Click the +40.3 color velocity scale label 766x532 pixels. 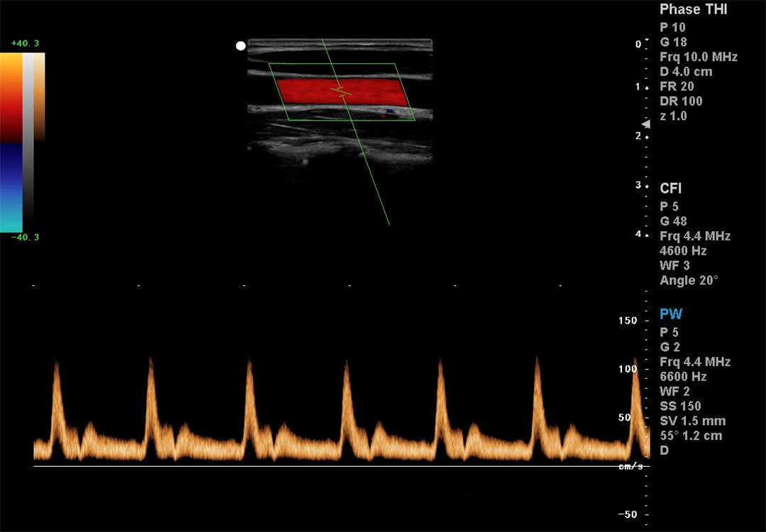25,44
